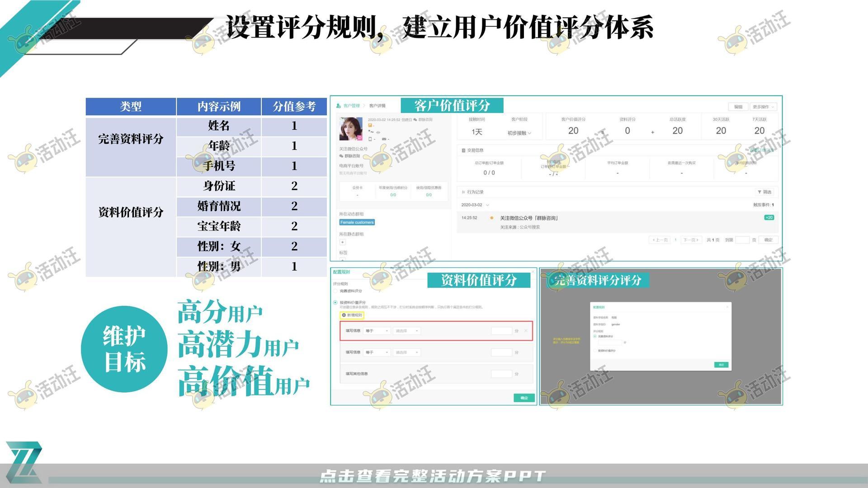Click the score input in the second rule row
868x488 pixels.
pos(501,352)
